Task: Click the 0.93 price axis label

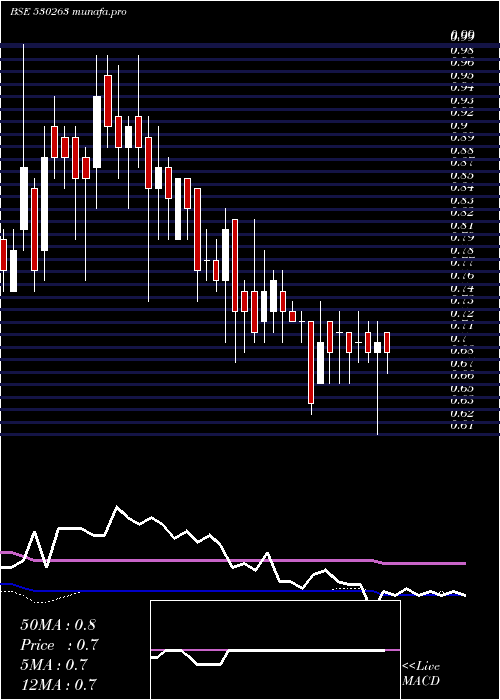Action: pos(462,100)
